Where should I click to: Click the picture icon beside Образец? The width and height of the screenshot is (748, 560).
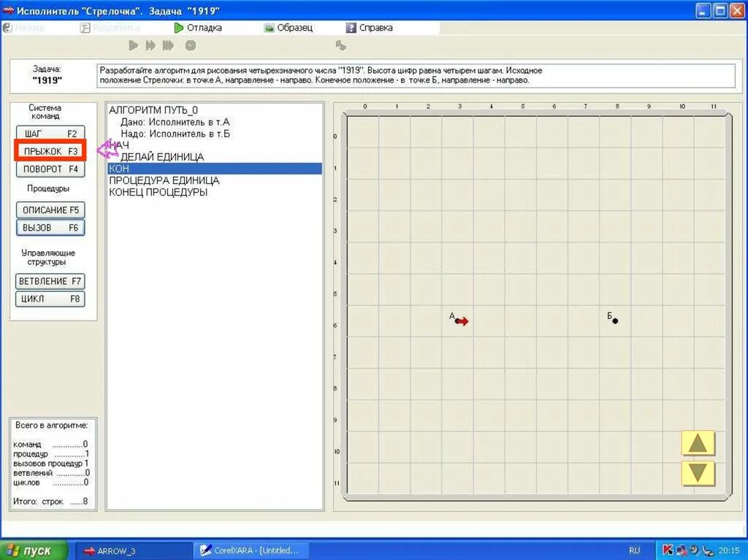click(x=269, y=28)
